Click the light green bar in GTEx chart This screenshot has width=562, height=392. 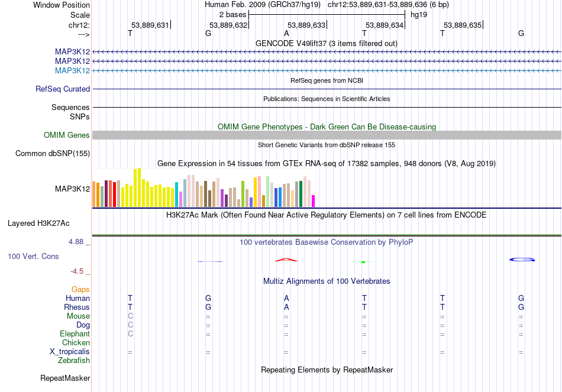[x=267, y=192]
